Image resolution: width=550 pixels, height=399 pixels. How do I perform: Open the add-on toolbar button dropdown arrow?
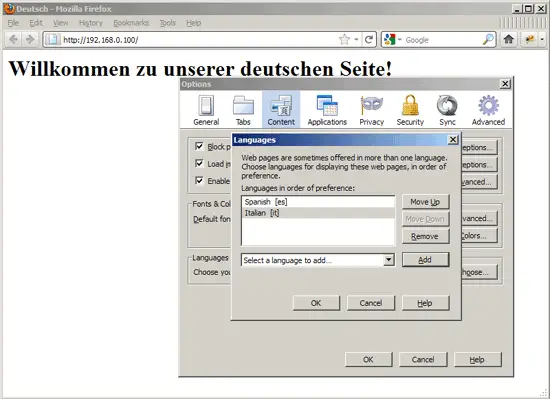pyautogui.click(x=542, y=39)
